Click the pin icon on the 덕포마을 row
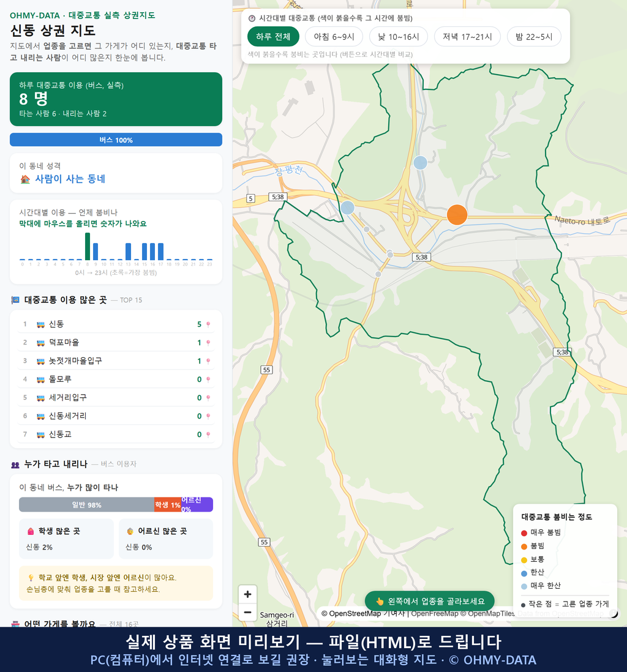This screenshot has width=627, height=672. point(208,343)
